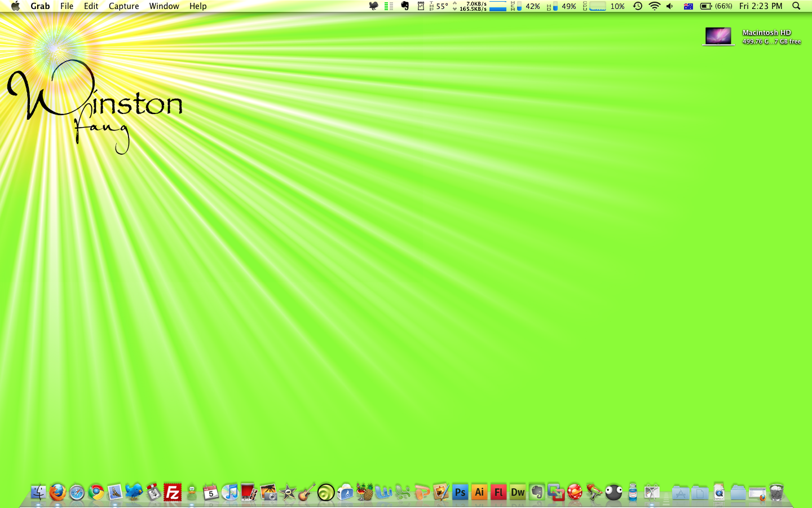The image size is (812, 508).
Task: Open the 49% disk usage monitor
Action: tap(562, 6)
